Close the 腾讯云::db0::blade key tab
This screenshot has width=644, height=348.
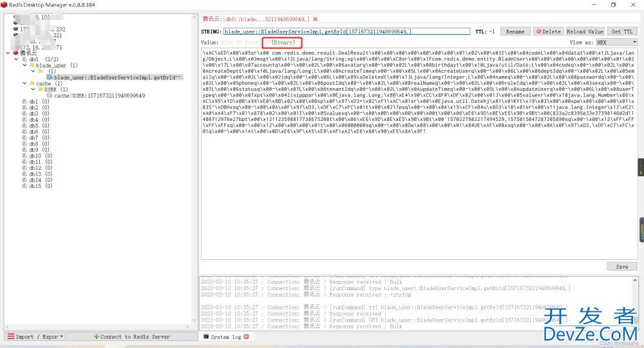tap(315, 19)
